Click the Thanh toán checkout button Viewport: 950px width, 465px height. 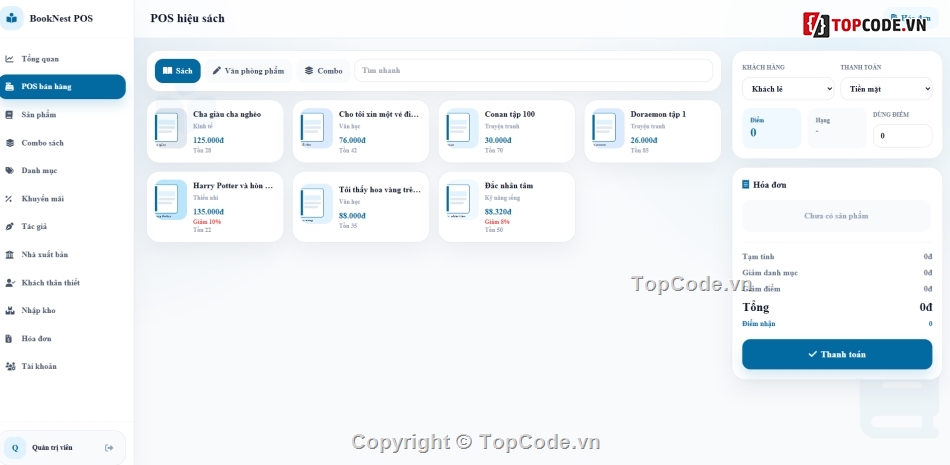click(837, 354)
